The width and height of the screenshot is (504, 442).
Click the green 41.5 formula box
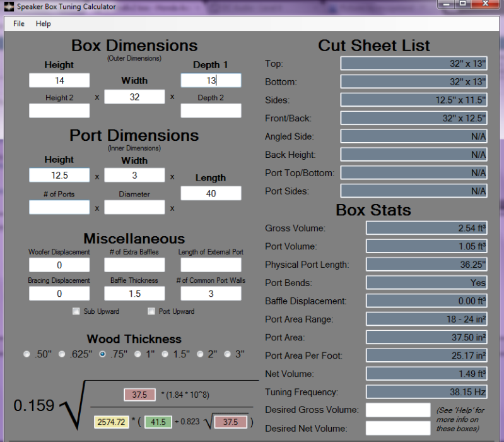158,422
